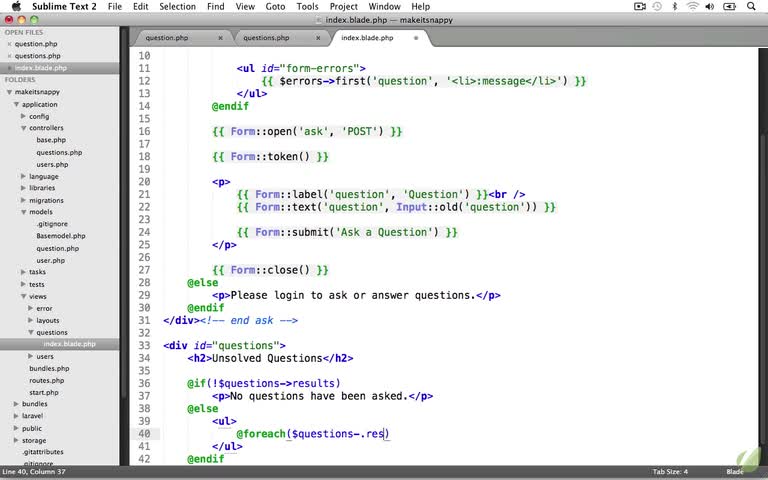Open Basemodel.php in models
This screenshot has width=768, height=480.
click(61, 236)
